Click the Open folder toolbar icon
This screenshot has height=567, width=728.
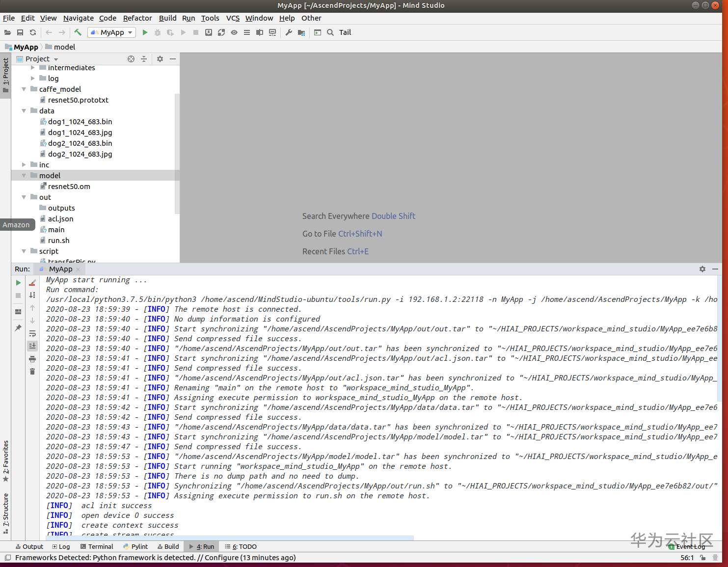[7, 32]
